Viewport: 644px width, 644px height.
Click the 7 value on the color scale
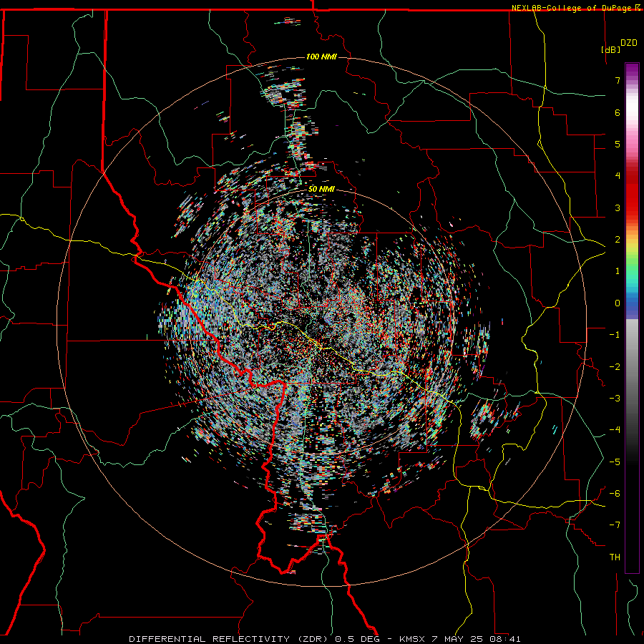tap(618, 80)
